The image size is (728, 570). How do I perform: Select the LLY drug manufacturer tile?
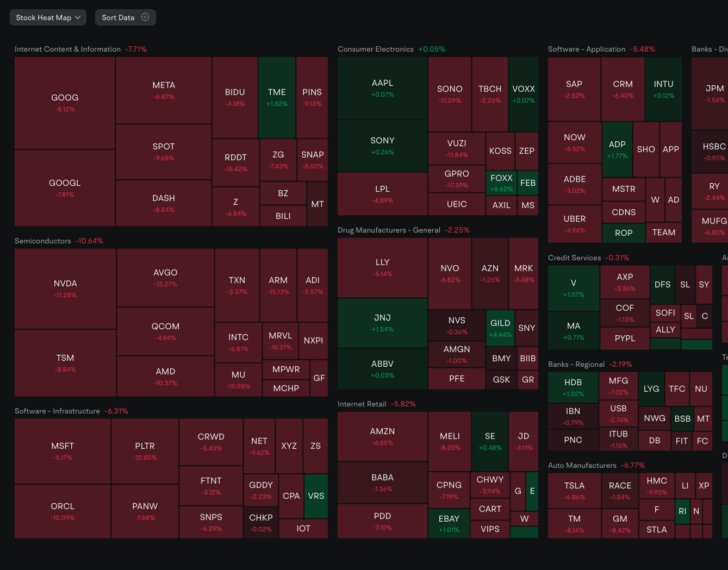[382, 267]
